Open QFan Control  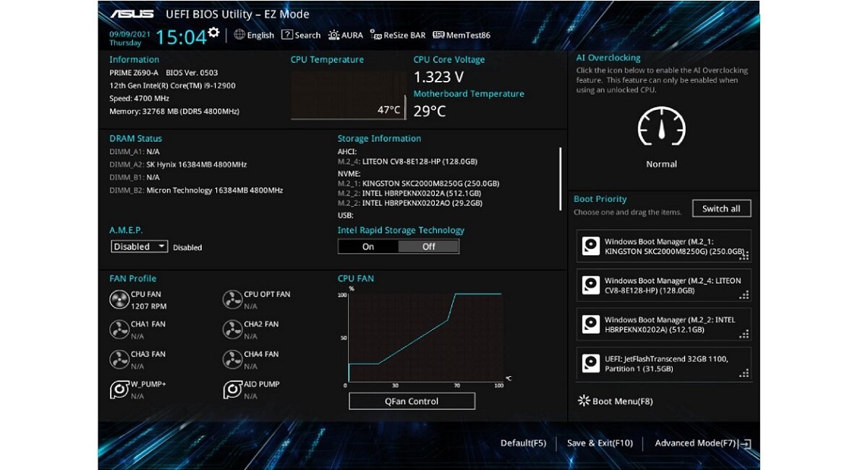412,401
